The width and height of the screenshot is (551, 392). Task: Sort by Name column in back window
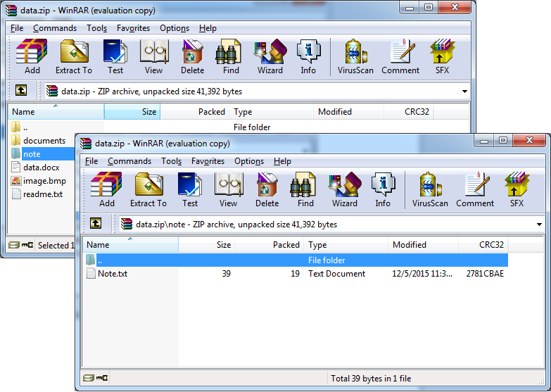[x=56, y=111]
